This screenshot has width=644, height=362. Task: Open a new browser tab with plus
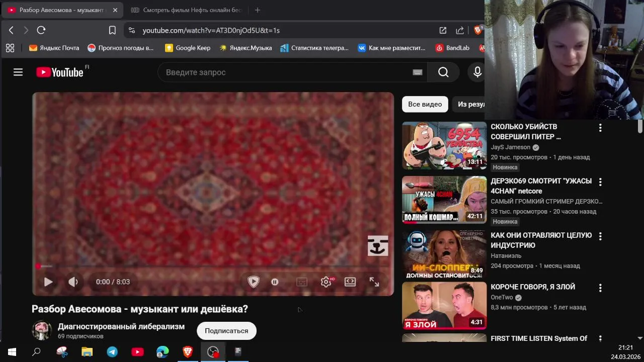click(258, 10)
